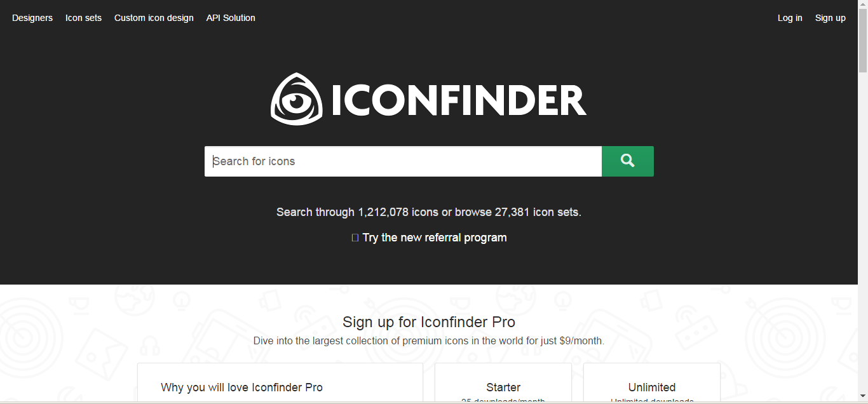Go to Icon sets page
Image resolution: width=868 pixels, height=404 pixels.
83,18
